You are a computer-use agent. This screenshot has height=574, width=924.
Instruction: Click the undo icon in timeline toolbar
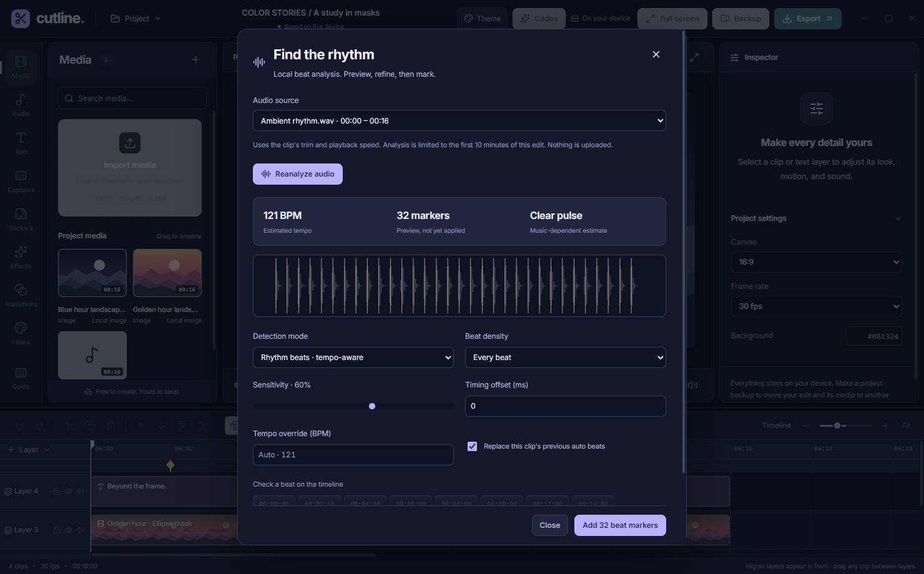pyautogui.click(x=19, y=426)
